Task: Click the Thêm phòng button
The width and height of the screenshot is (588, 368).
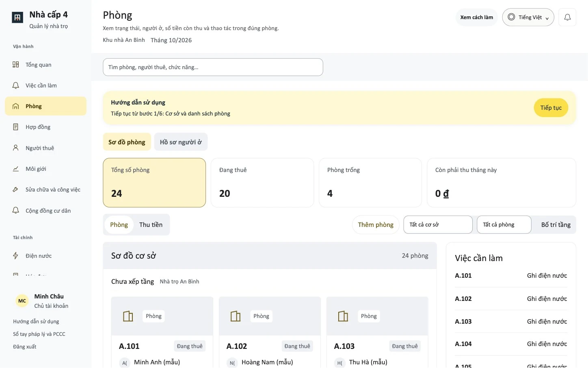Action: [x=376, y=224]
